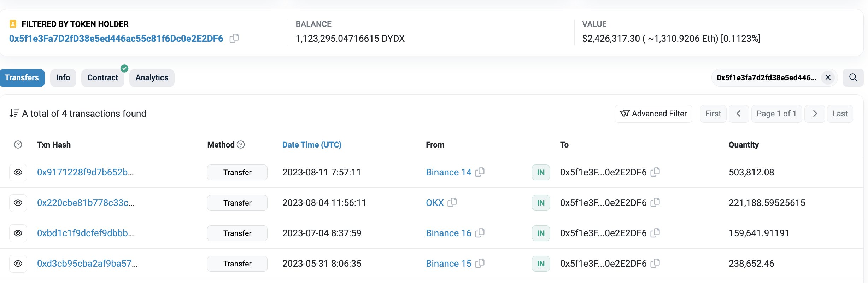Open the Binance 14 address link

point(448,172)
